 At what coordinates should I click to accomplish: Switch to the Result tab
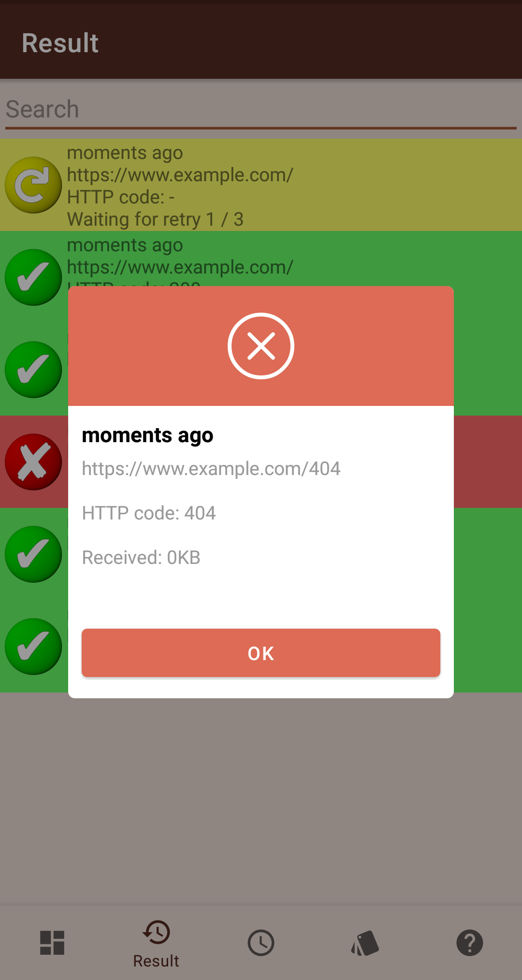pos(156,944)
